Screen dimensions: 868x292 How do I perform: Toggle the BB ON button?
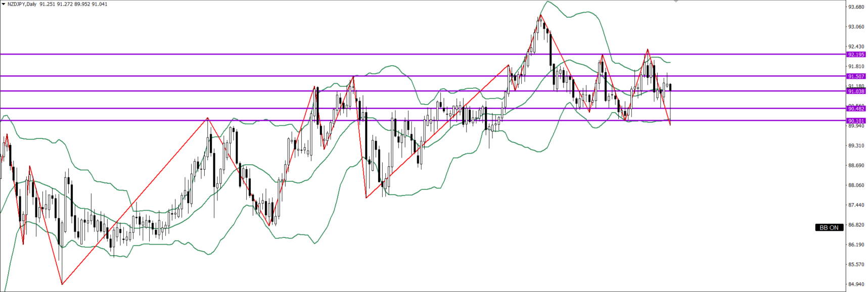829,227
